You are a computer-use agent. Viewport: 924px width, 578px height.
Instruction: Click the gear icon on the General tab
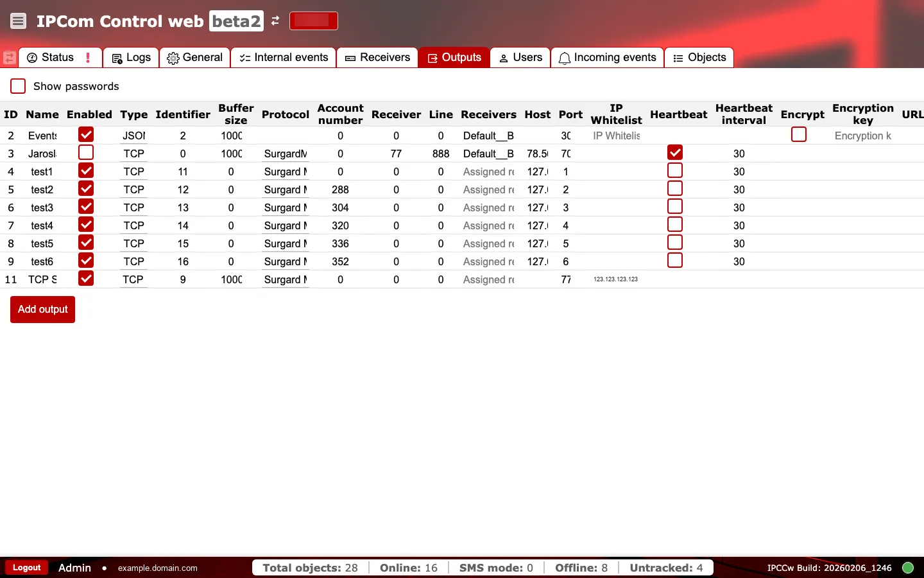[x=172, y=57]
